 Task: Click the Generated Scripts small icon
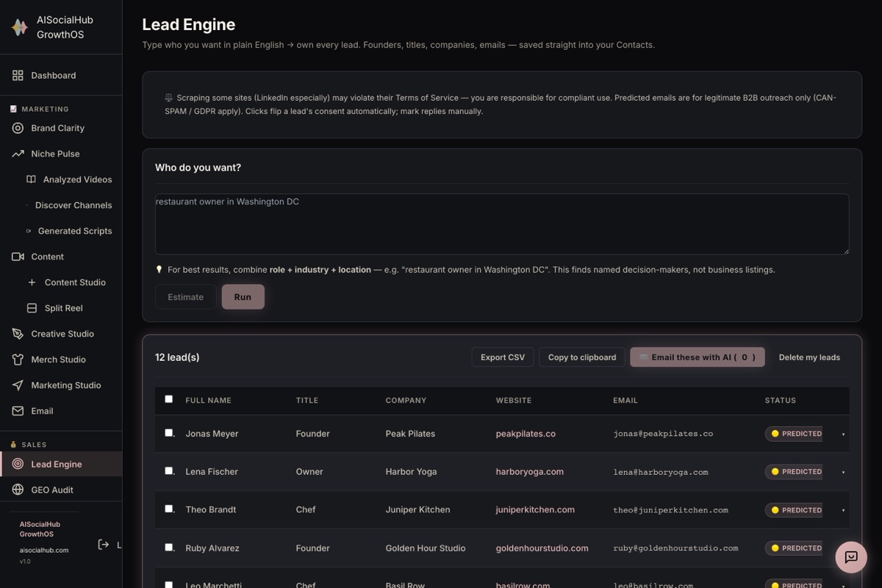(29, 231)
